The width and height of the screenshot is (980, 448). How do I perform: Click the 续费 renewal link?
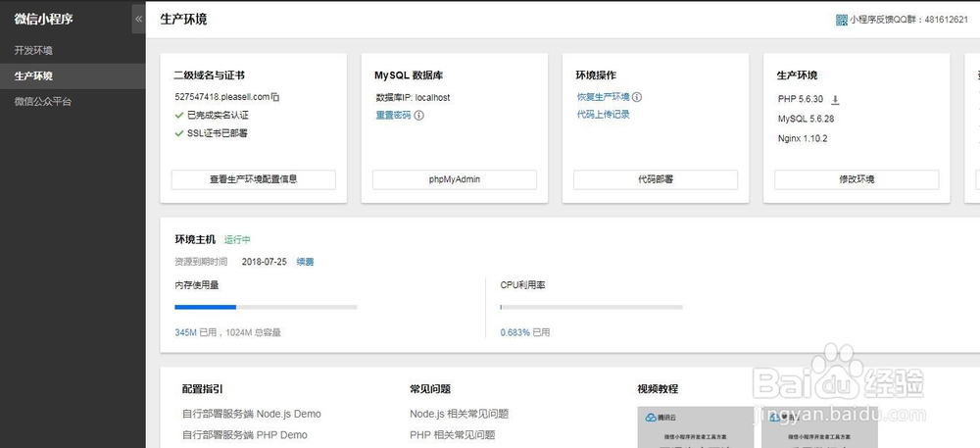305,262
